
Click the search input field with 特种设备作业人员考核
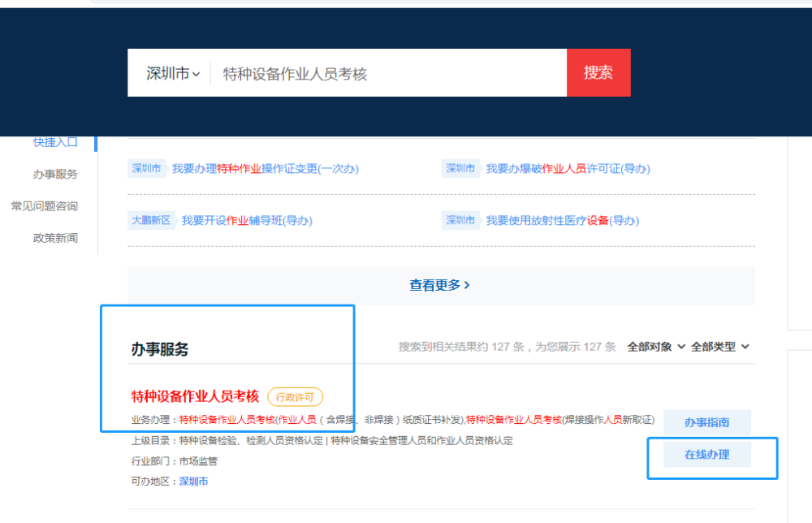[x=388, y=74]
